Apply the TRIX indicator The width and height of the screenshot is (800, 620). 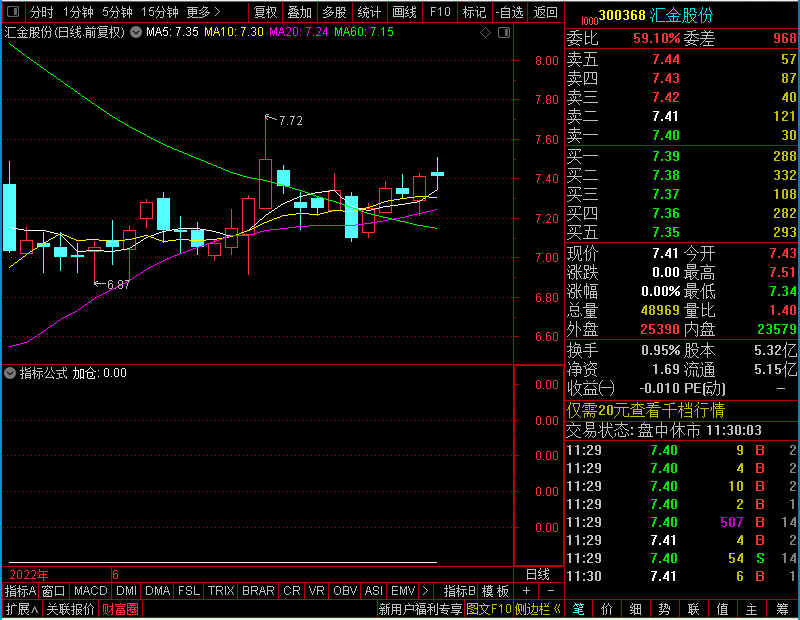pos(221,591)
